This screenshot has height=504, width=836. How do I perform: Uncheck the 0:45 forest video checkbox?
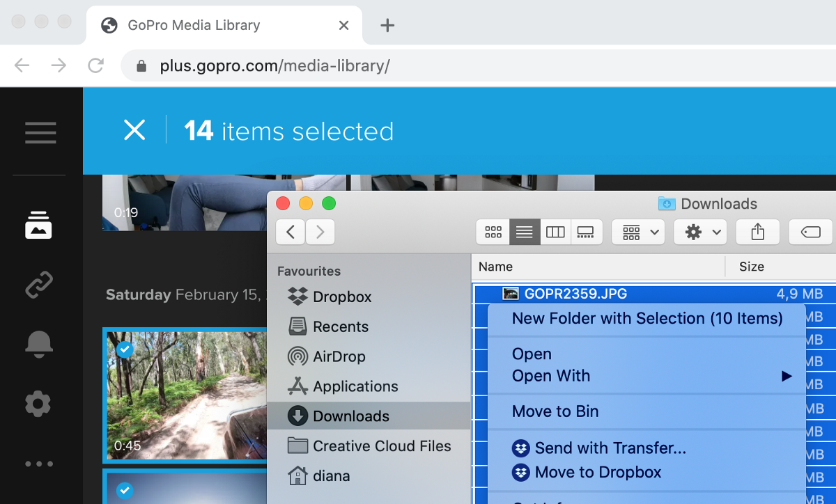point(125,349)
